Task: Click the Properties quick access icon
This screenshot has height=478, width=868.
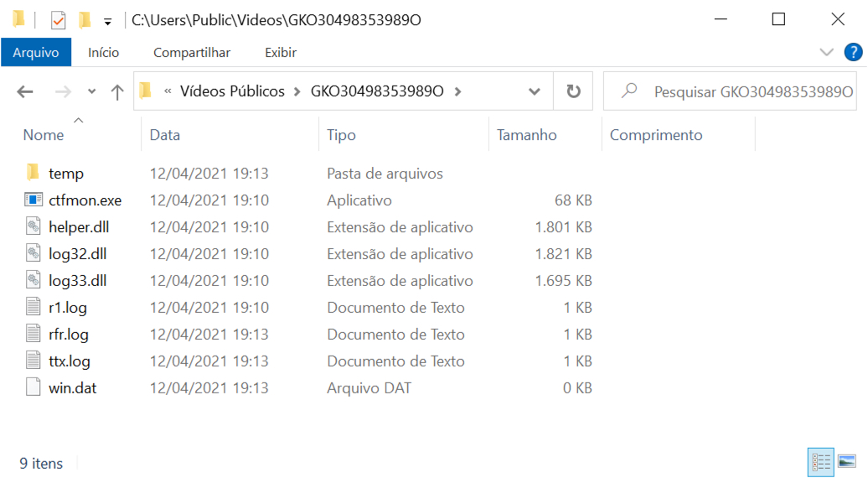Action: tap(58, 20)
